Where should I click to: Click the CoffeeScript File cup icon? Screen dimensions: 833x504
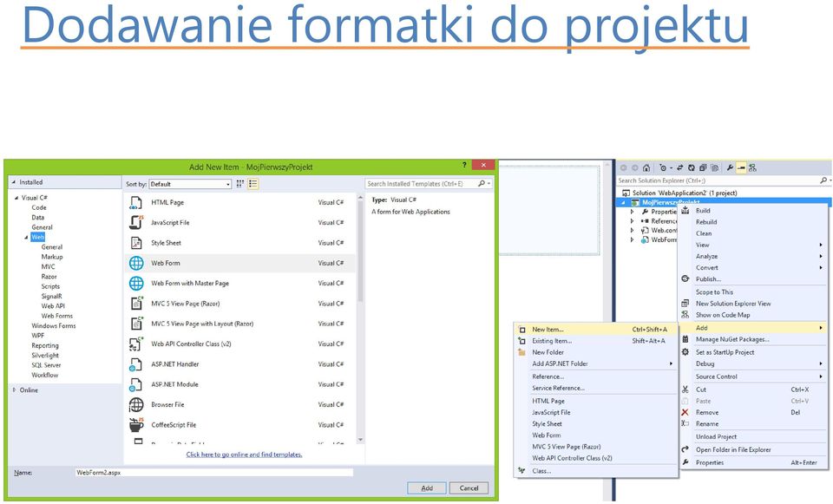[136, 425]
